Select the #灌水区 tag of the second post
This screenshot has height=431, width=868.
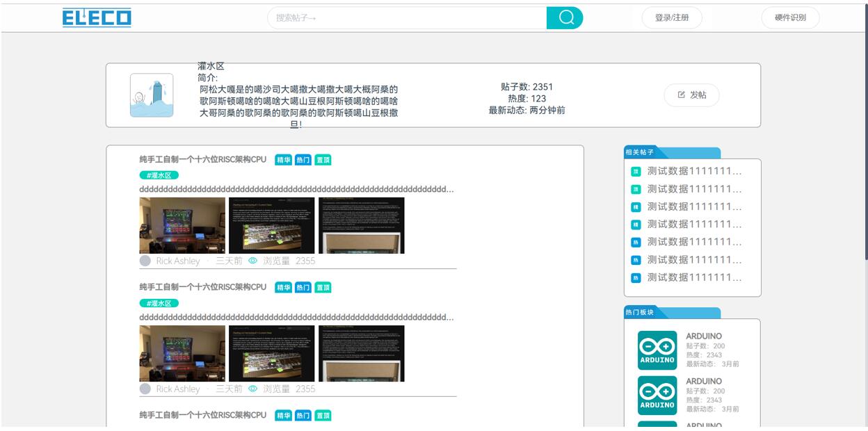[x=159, y=303]
